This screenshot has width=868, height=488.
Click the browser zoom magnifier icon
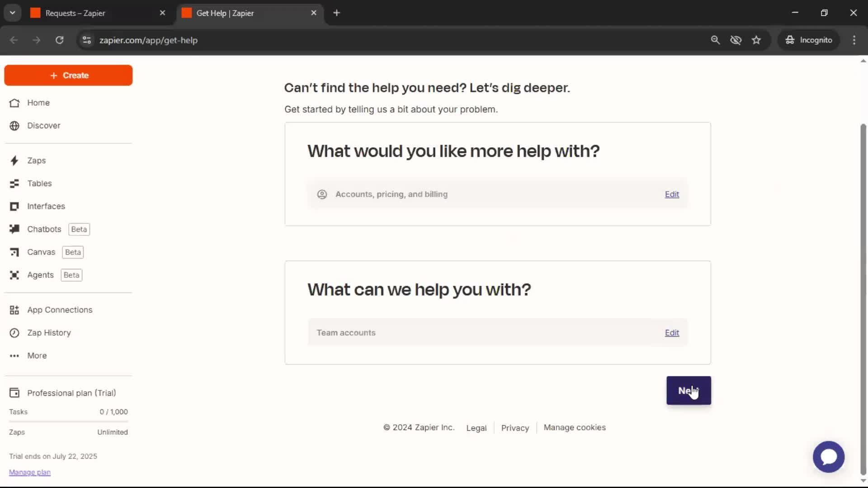(x=715, y=40)
